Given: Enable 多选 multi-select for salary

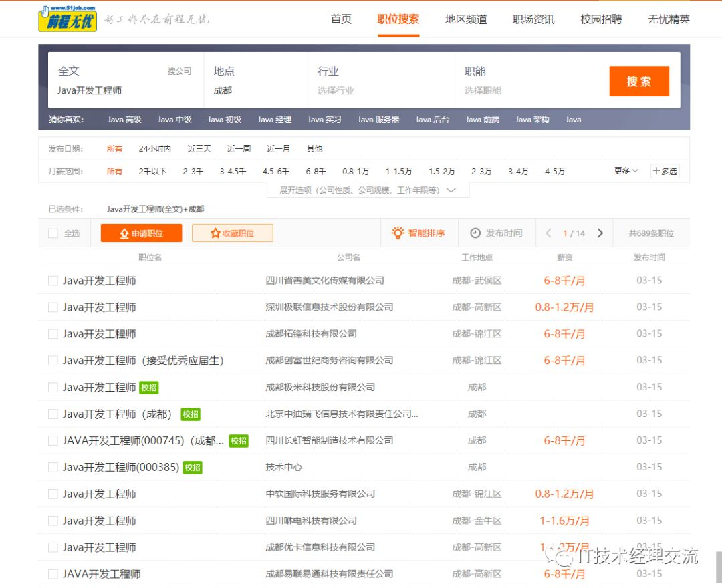Looking at the screenshot, I should pyautogui.click(x=665, y=171).
